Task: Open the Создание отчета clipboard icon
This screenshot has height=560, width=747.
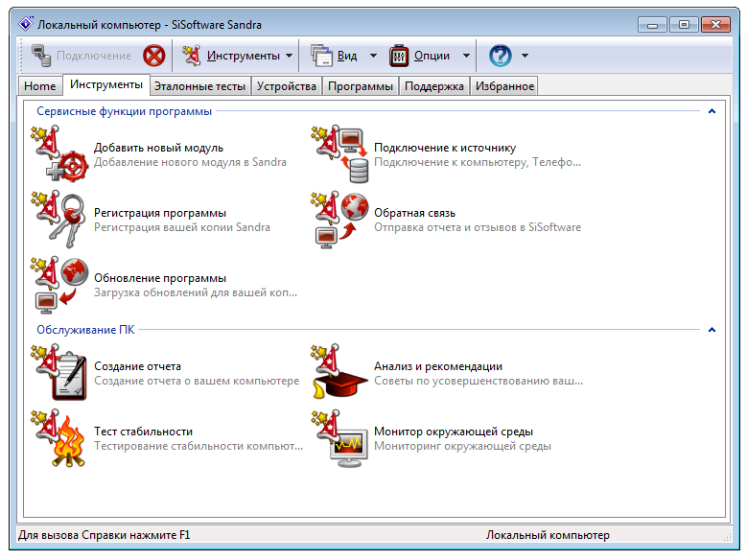Action: pyautogui.click(x=59, y=372)
